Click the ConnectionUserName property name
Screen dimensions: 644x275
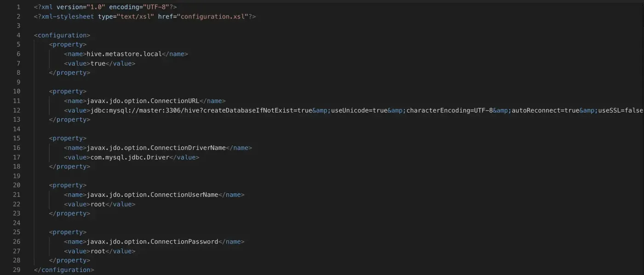pos(152,195)
